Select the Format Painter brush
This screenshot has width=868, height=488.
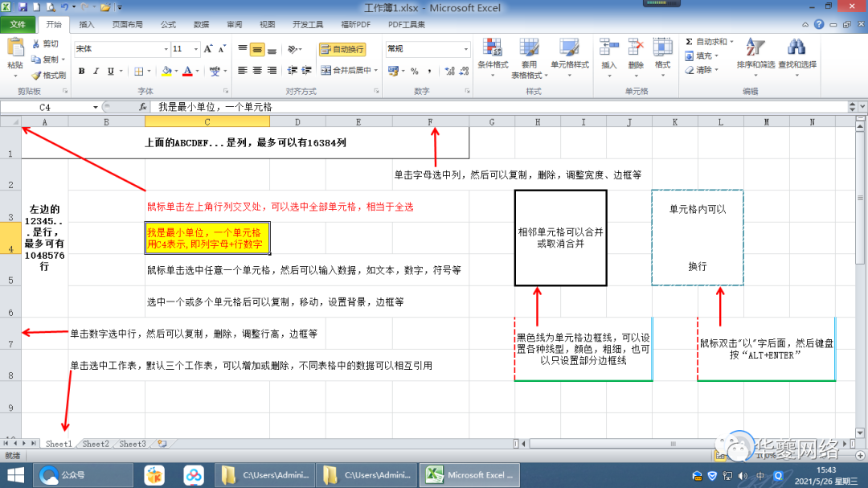(49, 75)
